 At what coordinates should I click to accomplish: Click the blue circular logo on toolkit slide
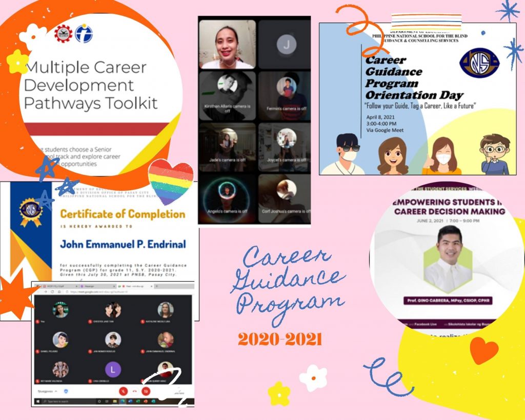coord(84,33)
